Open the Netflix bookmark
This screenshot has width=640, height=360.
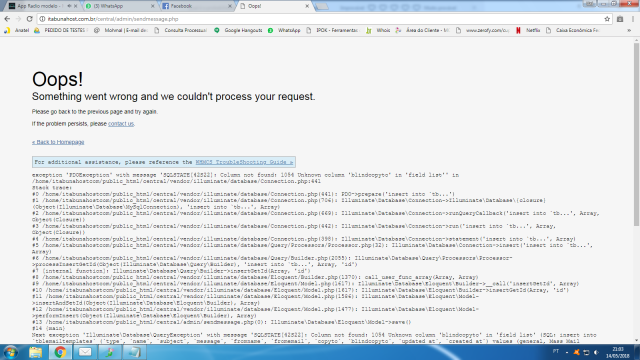(x=528, y=30)
